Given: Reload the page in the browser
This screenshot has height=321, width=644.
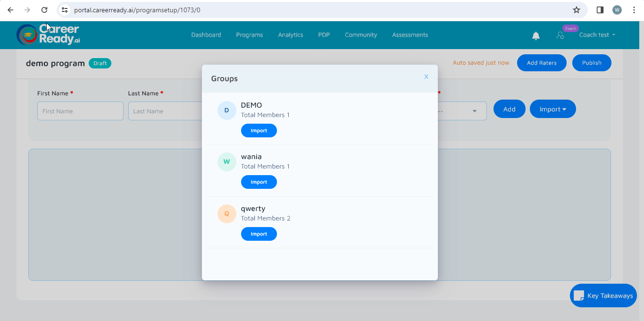Looking at the screenshot, I should [x=44, y=10].
